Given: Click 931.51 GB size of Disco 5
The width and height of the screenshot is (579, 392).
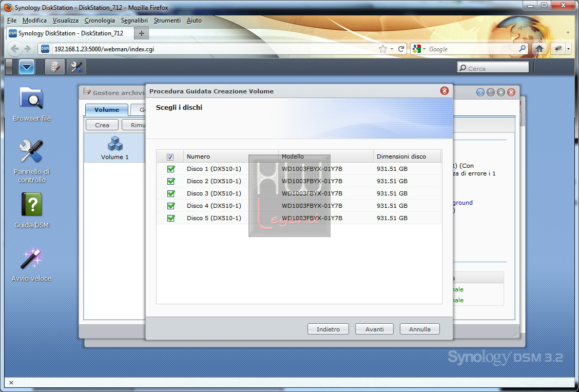Looking at the screenshot, I should click(x=392, y=218).
